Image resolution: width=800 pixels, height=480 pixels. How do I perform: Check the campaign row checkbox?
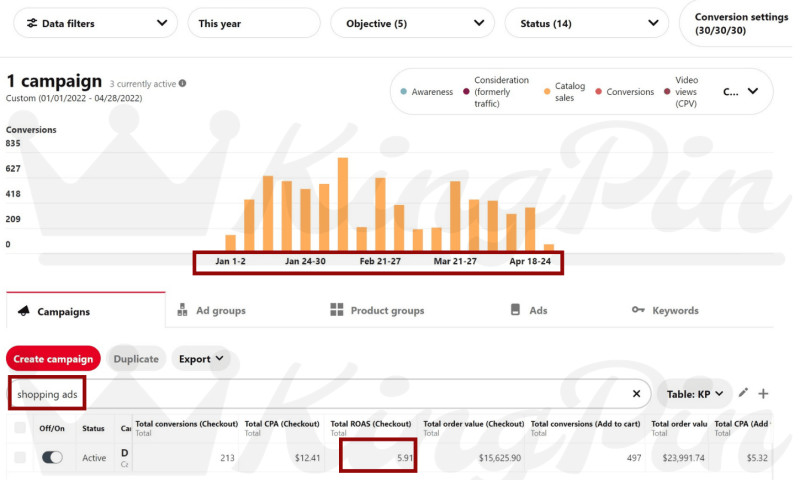point(20,457)
